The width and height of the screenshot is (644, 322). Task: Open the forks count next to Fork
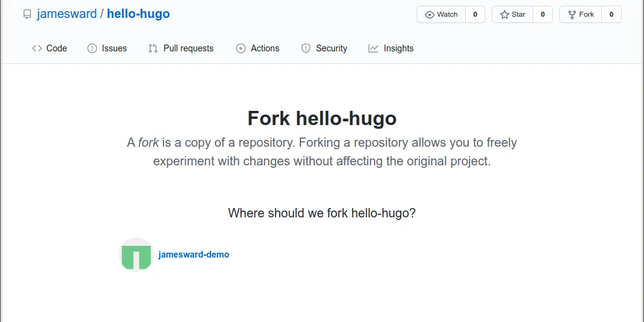[x=612, y=14]
